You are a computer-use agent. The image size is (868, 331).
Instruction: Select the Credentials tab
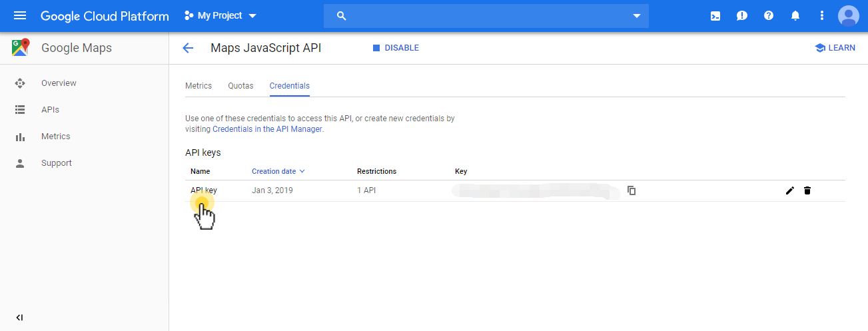(x=290, y=86)
